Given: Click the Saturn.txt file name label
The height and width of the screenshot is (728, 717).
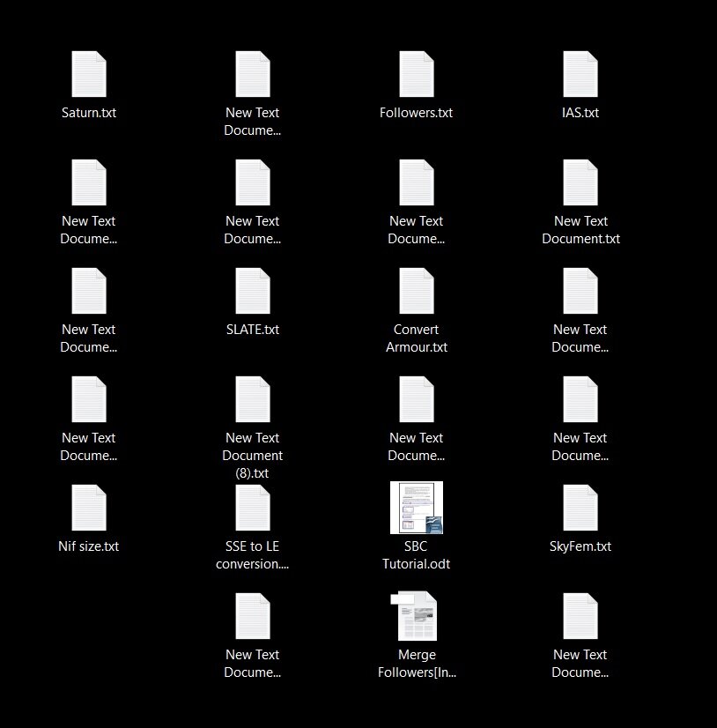Looking at the screenshot, I should (x=89, y=113).
